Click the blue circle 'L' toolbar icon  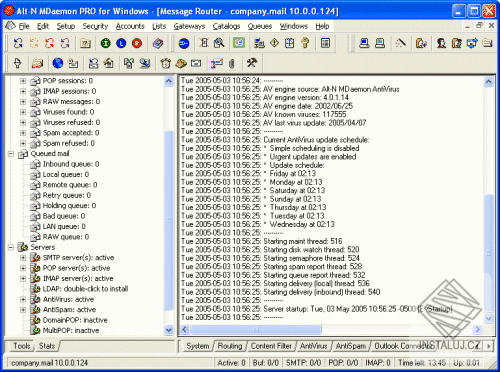pyautogui.click(x=121, y=43)
